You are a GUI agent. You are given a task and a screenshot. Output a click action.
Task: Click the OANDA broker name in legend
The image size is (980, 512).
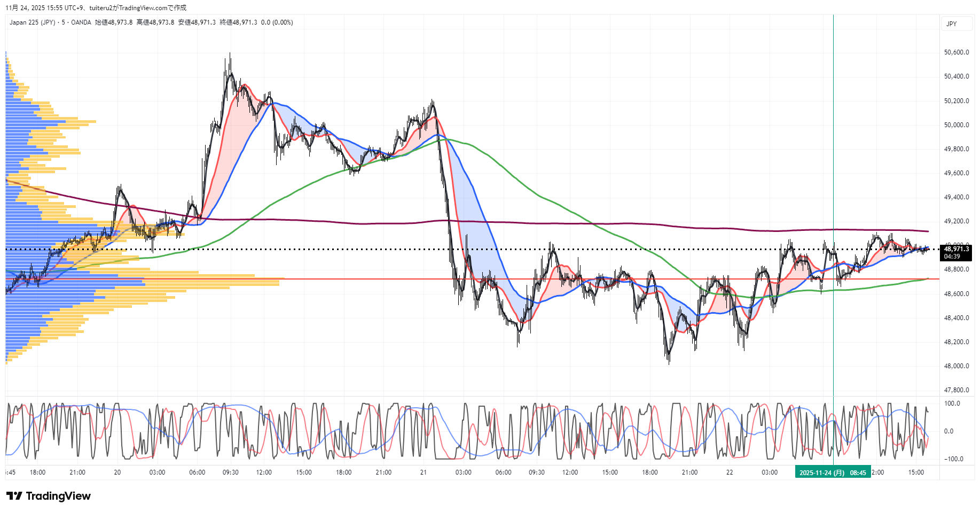pos(81,22)
